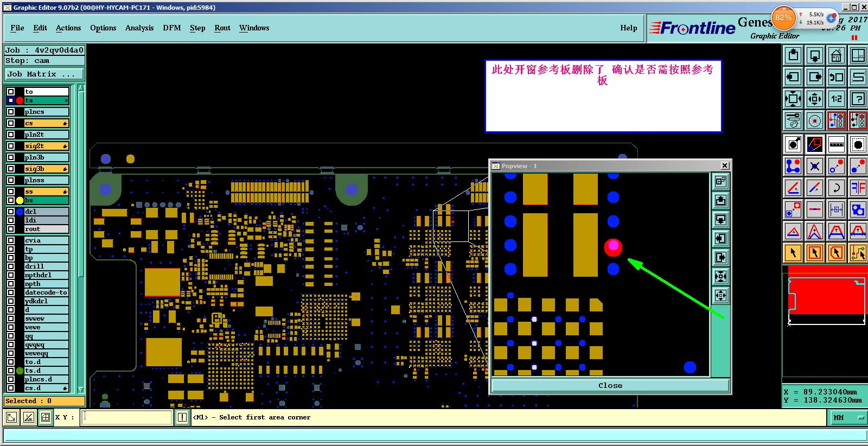Select the ruler measure tool icon

point(837,144)
